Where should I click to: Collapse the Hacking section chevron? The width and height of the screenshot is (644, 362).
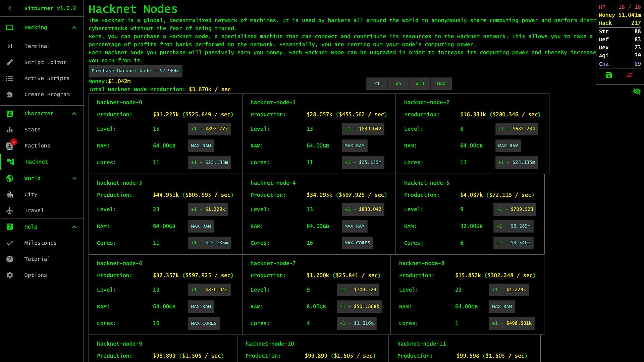tap(74, 27)
